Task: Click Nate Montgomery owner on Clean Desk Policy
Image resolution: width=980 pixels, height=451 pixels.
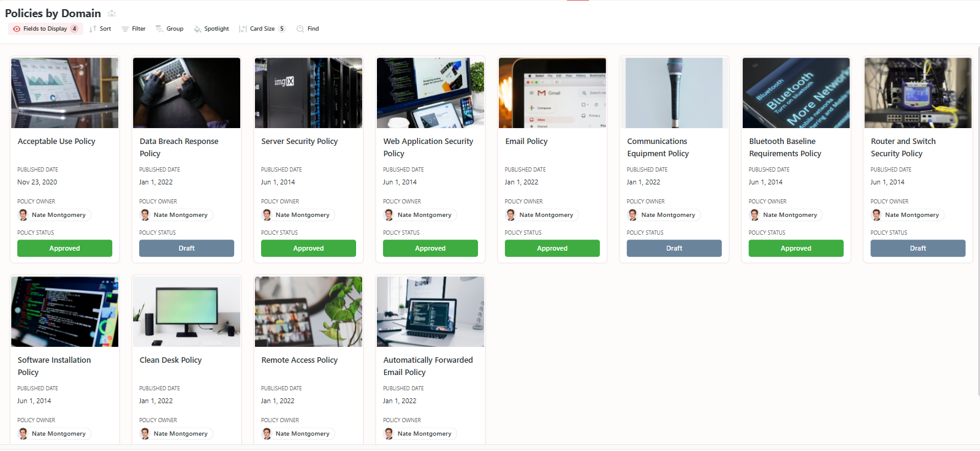Action: tap(176, 434)
